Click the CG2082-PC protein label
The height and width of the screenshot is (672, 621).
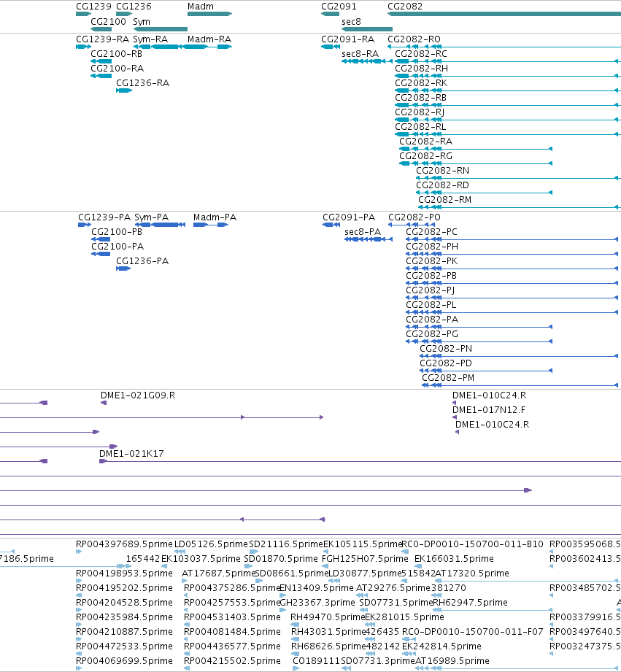click(x=431, y=232)
